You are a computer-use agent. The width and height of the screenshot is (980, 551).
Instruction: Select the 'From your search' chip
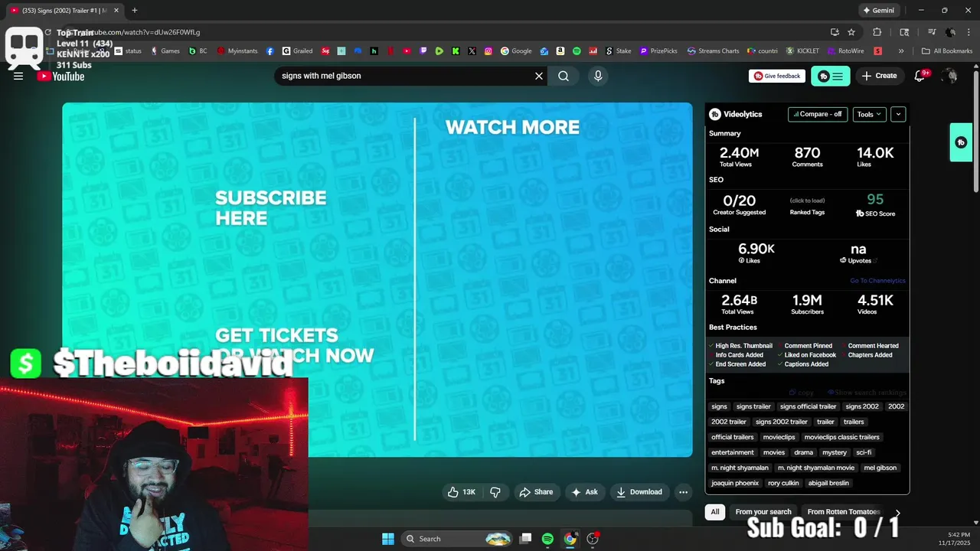point(763,512)
